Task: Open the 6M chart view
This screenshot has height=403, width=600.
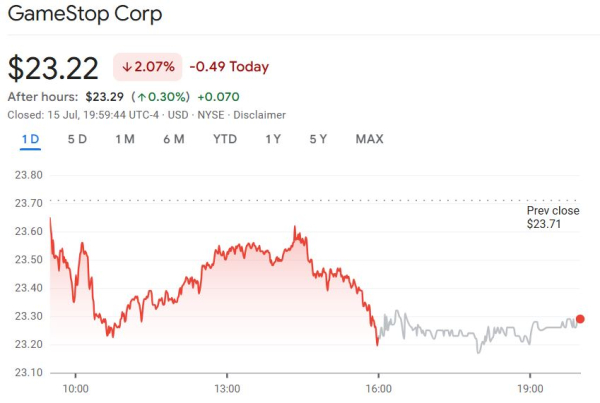Action: point(173,139)
